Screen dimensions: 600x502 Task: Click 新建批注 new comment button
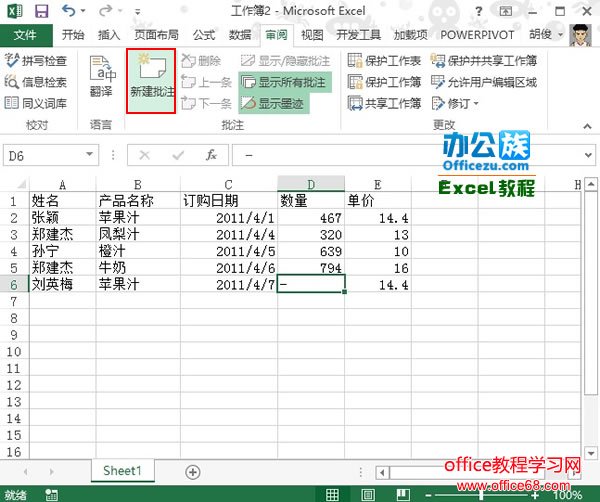pos(151,80)
